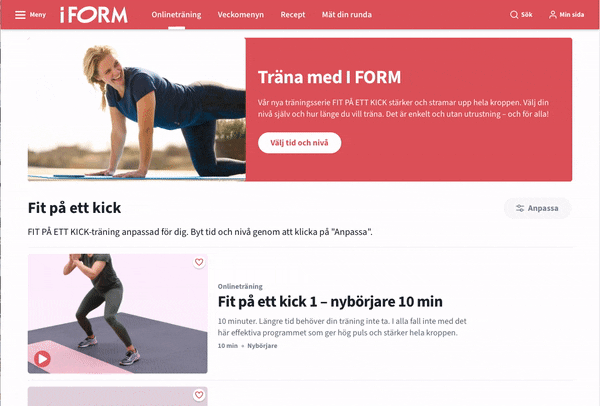600x406 pixels.
Task: Select the Nybörjare level tag
Action: [x=262, y=346]
